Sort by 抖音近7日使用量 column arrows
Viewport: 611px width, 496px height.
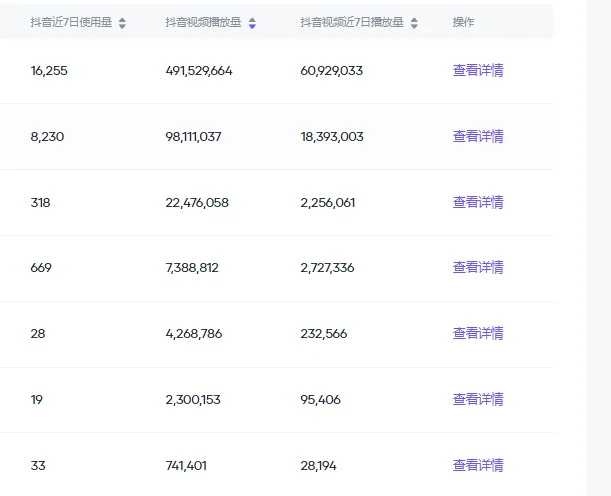122,23
